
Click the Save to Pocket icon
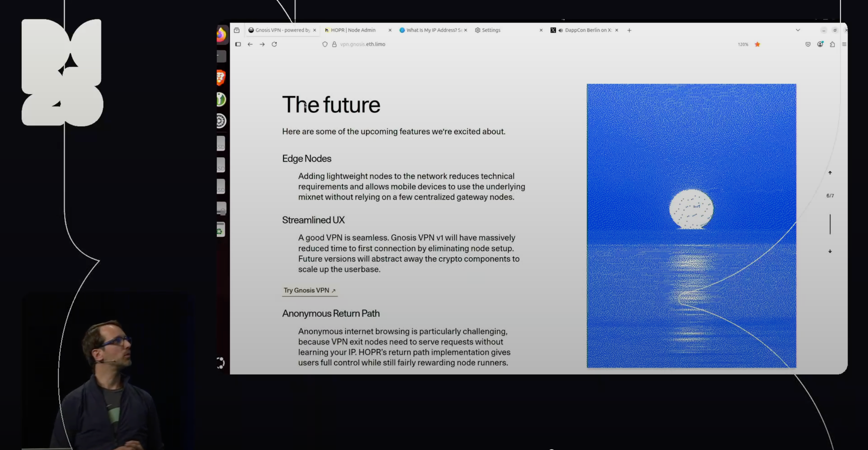click(808, 44)
